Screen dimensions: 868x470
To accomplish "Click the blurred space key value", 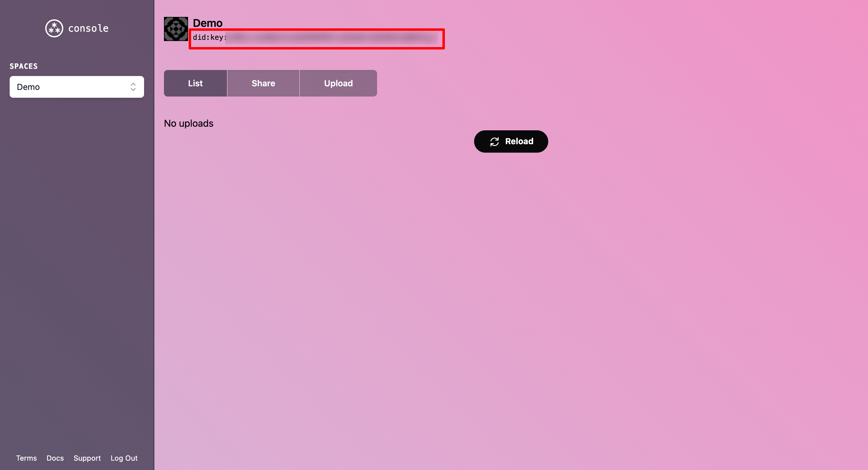I will pos(332,38).
